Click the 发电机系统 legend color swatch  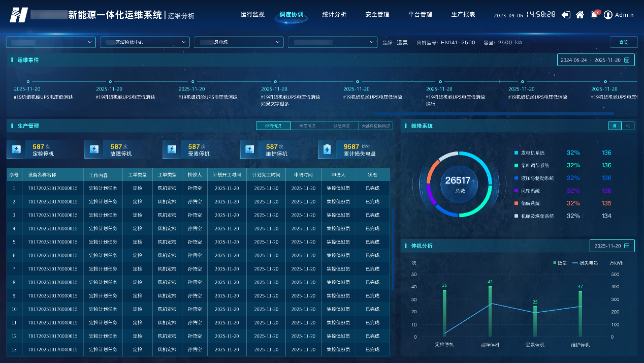[x=516, y=153]
